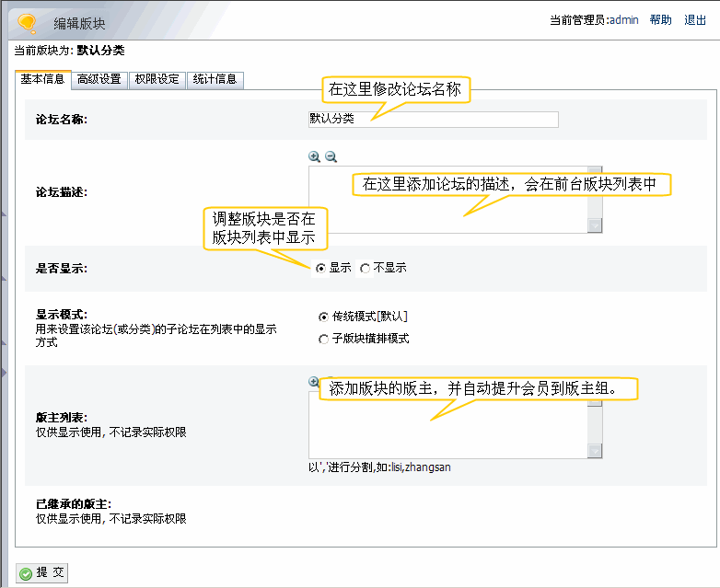Click scroll-down arrow in 论坛描述 text area
The width and height of the screenshot is (720, 588).
596,225
